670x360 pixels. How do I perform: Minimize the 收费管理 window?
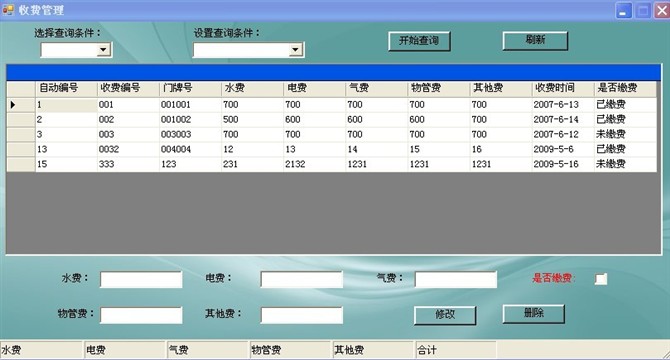pos(624,11)
